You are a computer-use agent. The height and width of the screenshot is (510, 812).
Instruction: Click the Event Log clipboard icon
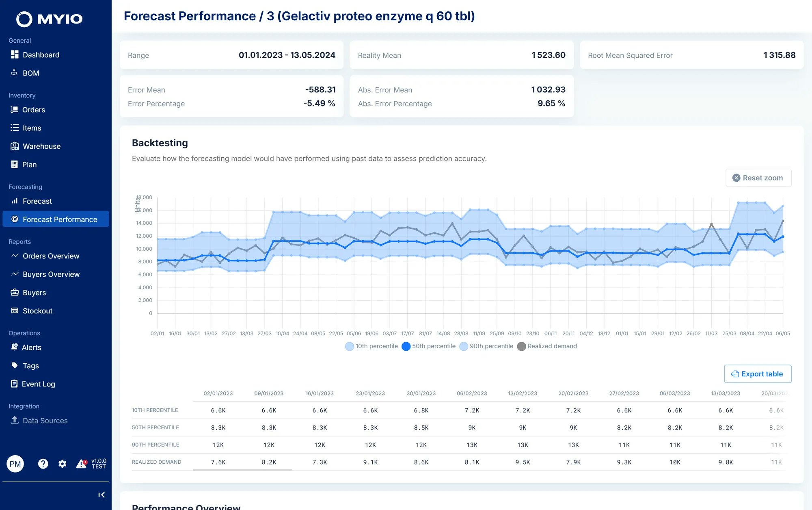[14, 384]
